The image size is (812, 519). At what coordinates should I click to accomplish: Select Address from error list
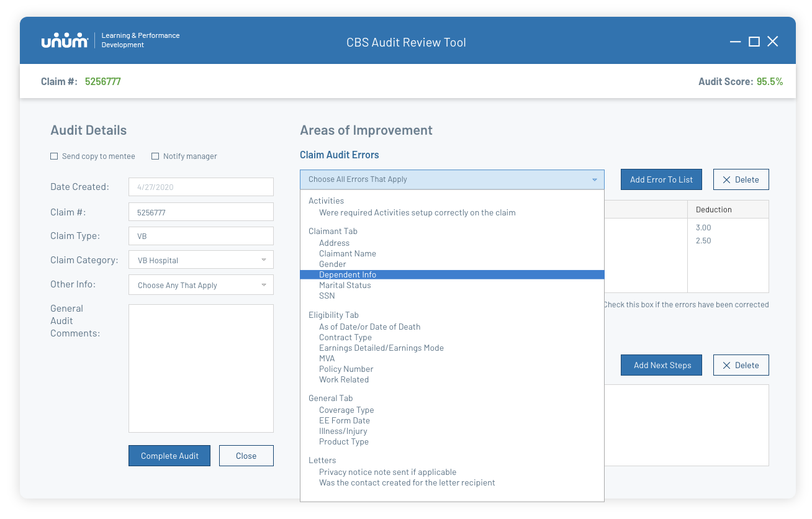[334, 243]
